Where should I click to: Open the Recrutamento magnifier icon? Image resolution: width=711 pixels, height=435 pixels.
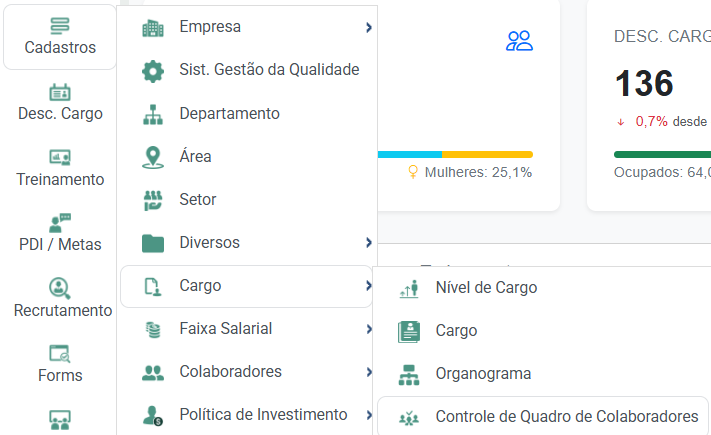[60, 288]
